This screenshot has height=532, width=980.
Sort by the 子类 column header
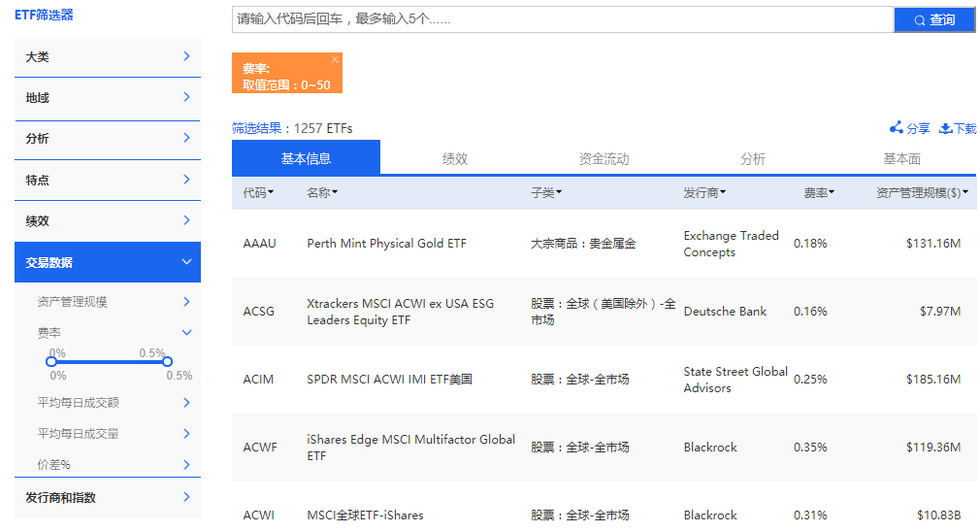546,193
